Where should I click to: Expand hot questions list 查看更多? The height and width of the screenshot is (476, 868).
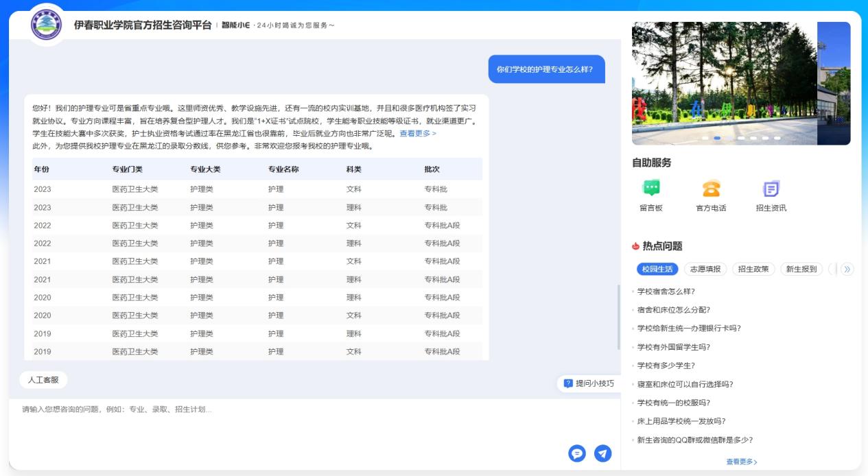(x=741, y=462)
